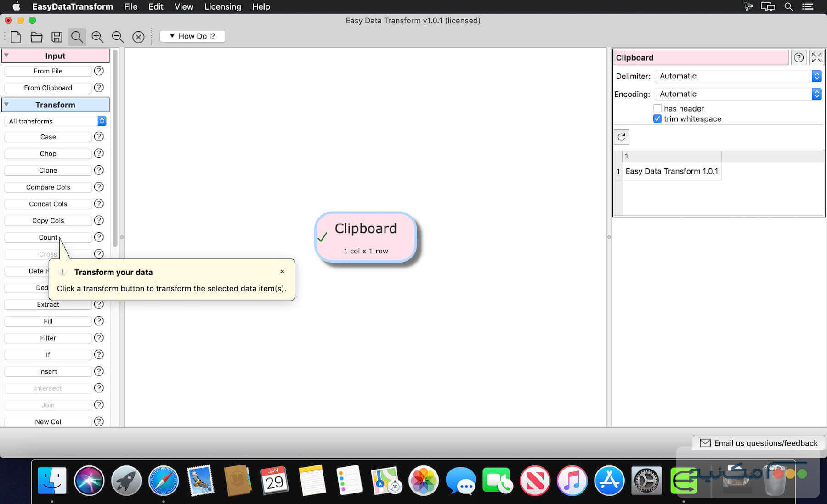Click the expand panel icon beside Clipboard title
The image size is (827, 504).
click(x=816, y=57)
